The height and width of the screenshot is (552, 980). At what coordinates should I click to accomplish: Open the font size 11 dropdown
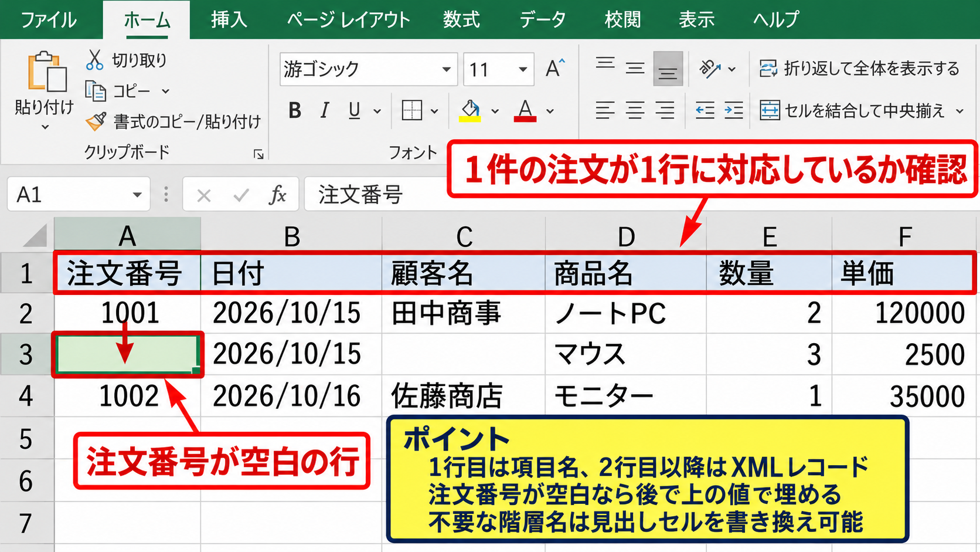click(523, 69)
